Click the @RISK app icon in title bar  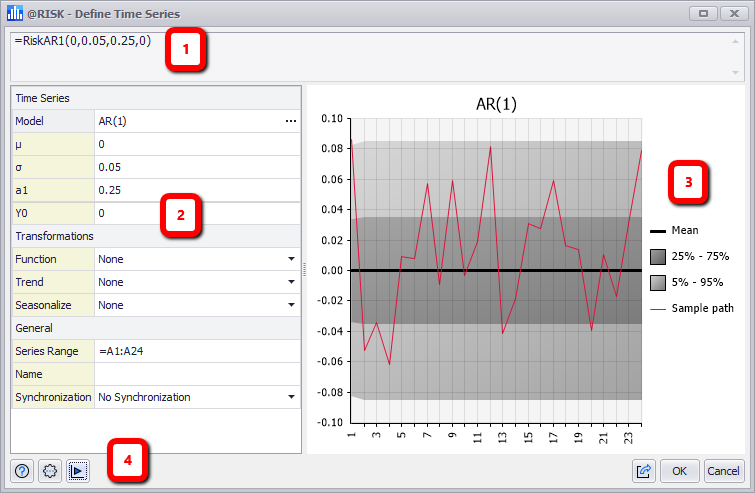coord(14,14)
